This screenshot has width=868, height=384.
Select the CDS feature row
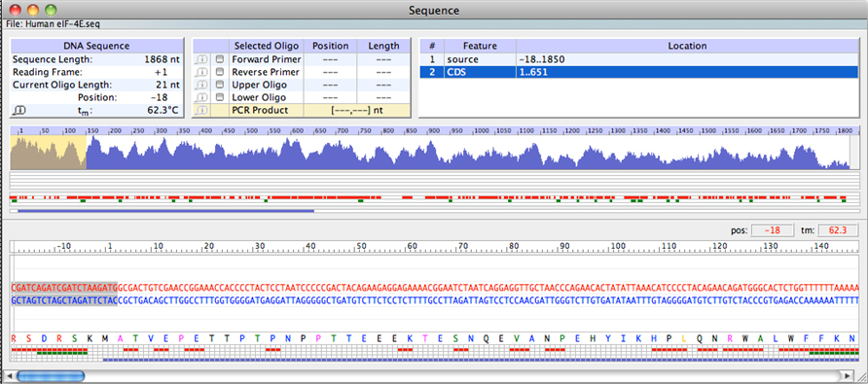click(640, 72)
